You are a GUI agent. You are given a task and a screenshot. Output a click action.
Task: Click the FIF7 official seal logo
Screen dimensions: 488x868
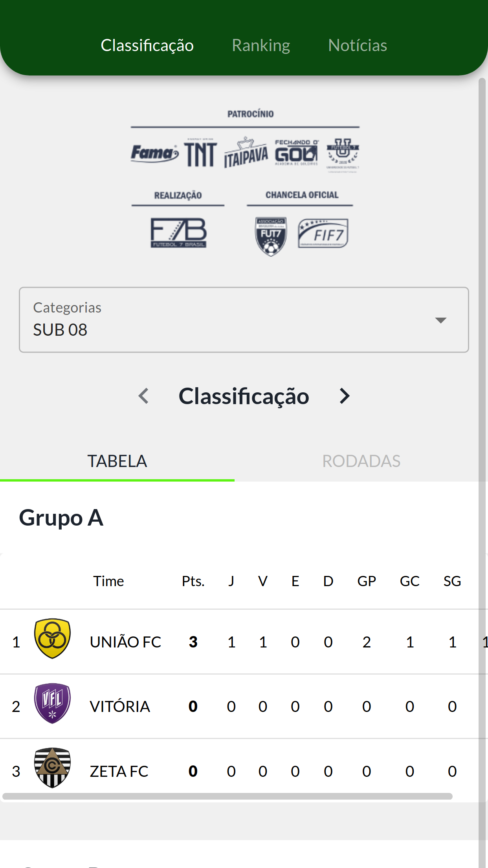323,234
